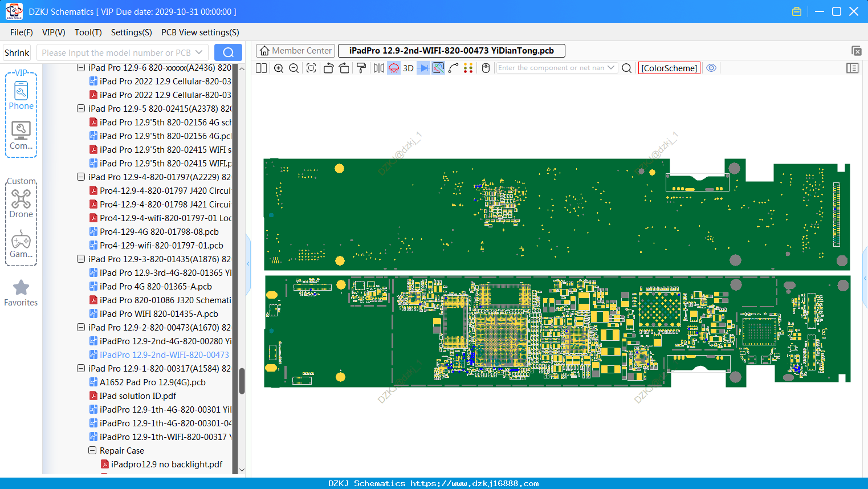The height and width of the screenshot is (489, 868).
Task: Click the mouse settings icon
Action: pyautogui.click(x=486, y=68)
